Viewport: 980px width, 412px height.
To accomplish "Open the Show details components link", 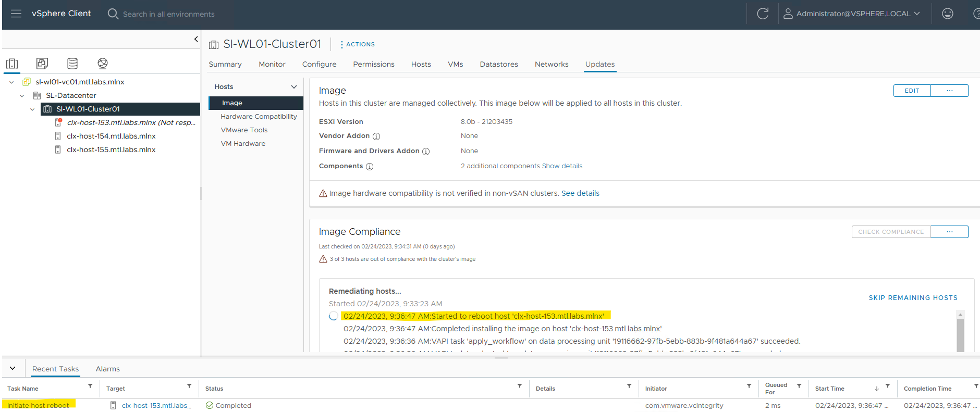I will [x=562, y=166].
